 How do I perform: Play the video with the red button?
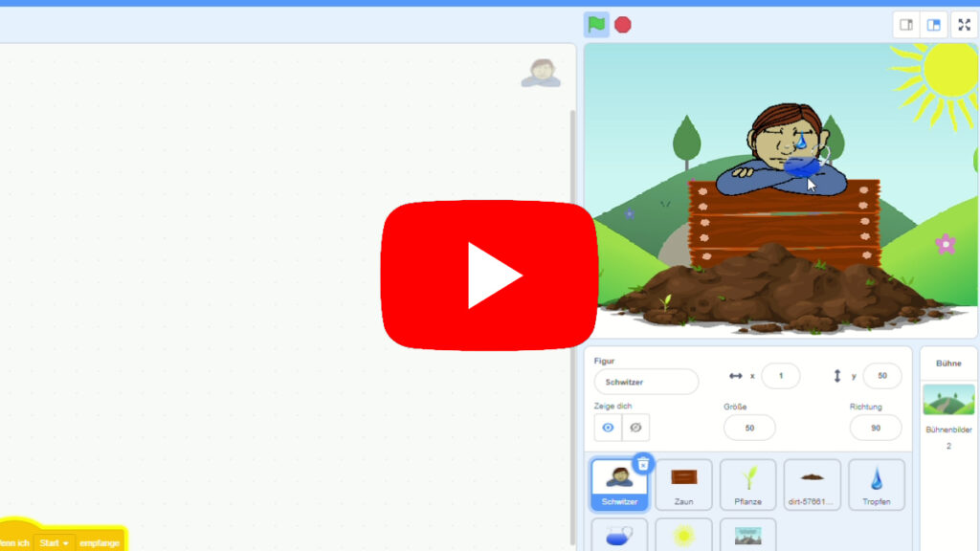click(489, 275)
